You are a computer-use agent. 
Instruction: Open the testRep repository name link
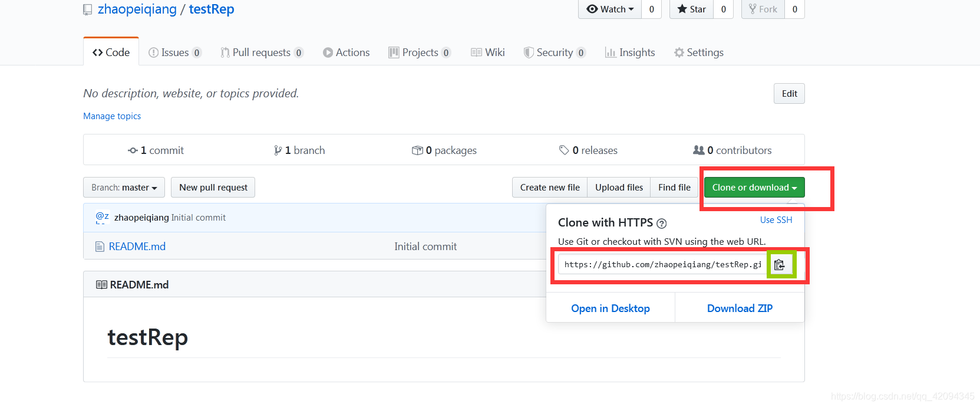tap(212, 9)
